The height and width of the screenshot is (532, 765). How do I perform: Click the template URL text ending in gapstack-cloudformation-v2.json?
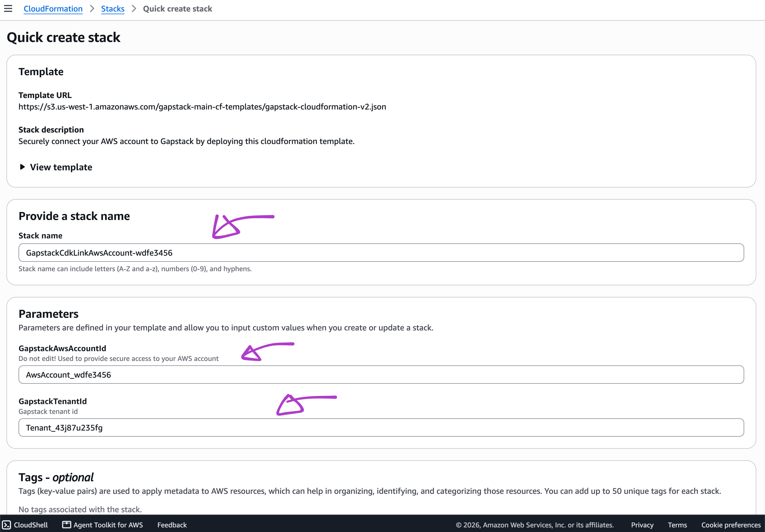click(202, 107)
